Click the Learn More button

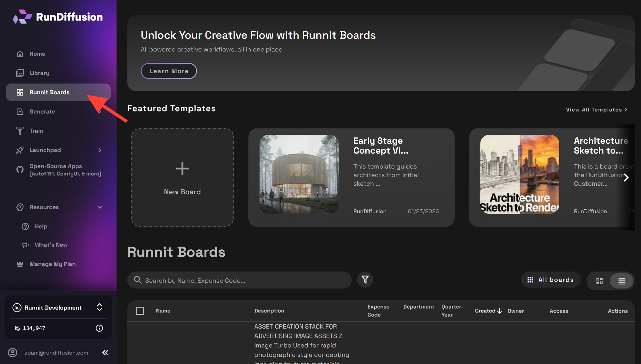click(169, 71)
